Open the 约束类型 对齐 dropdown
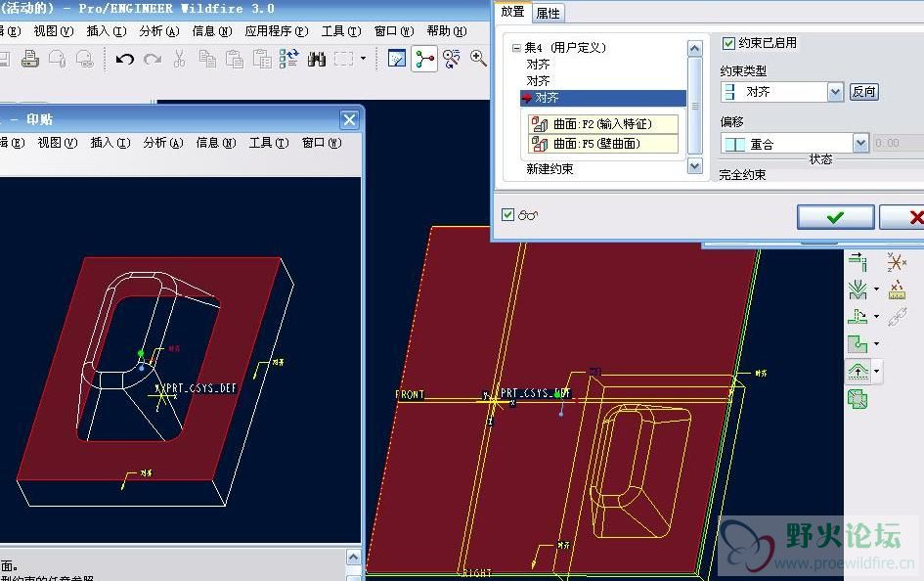The width and height of the screenshot is (924, 581). [835, 92]
